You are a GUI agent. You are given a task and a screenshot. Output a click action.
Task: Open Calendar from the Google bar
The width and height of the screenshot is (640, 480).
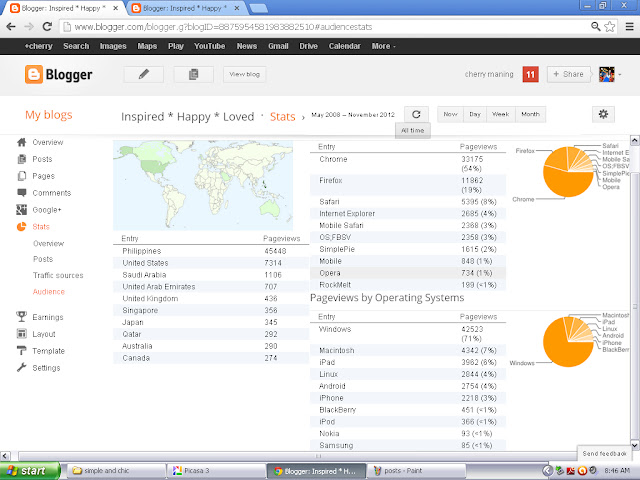pos(344,46)
